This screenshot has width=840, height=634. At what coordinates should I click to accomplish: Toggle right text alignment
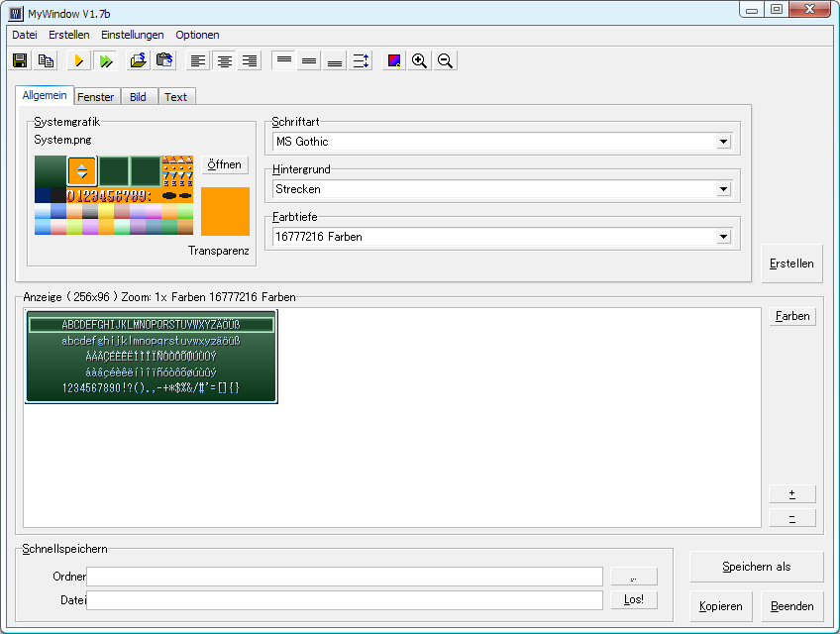pyautogui.click(x=250, y=60)
